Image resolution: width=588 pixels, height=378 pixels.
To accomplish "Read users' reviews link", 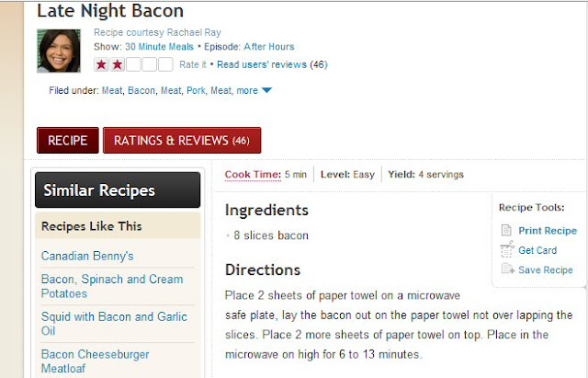I will [x=262, y=64].
